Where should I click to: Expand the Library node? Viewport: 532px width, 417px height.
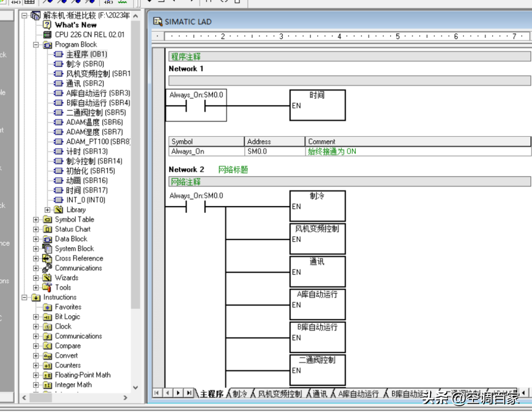pos(48,209)
